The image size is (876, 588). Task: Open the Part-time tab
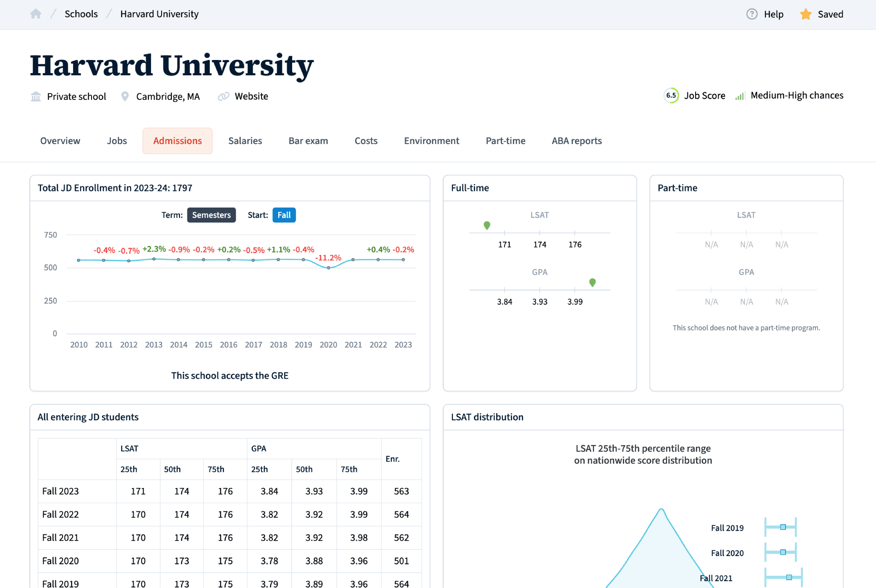505,141
